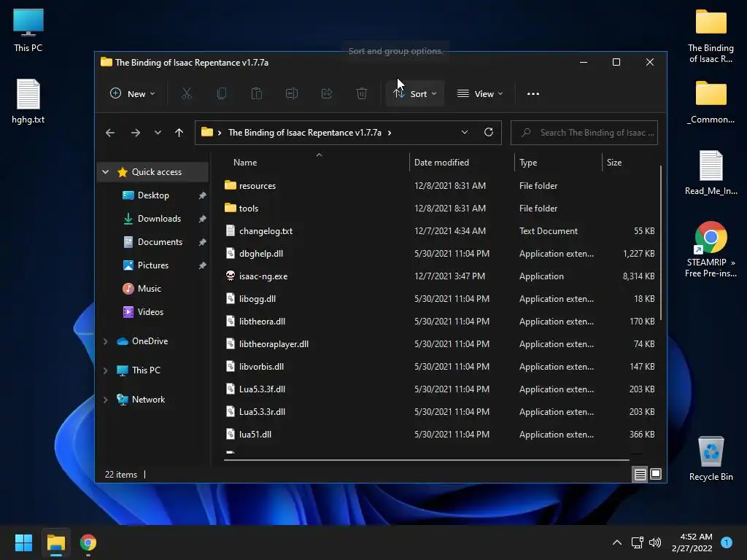747x560 pixels.
Task: Open Pictures in Quick access
Action: [153, 265]
